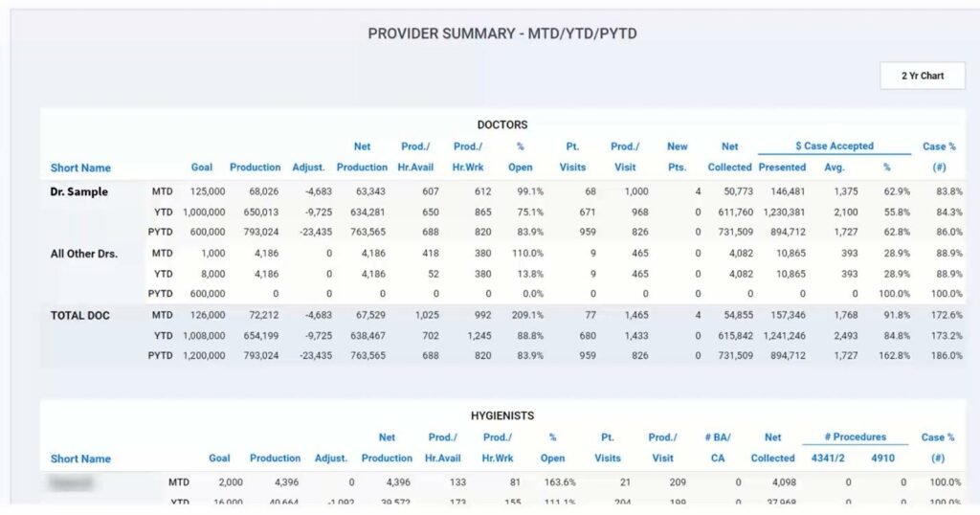This screenshot has width=980, height=515.
Task: Open the 2 Yr Chart button
Action: click(x=922, y=76)
